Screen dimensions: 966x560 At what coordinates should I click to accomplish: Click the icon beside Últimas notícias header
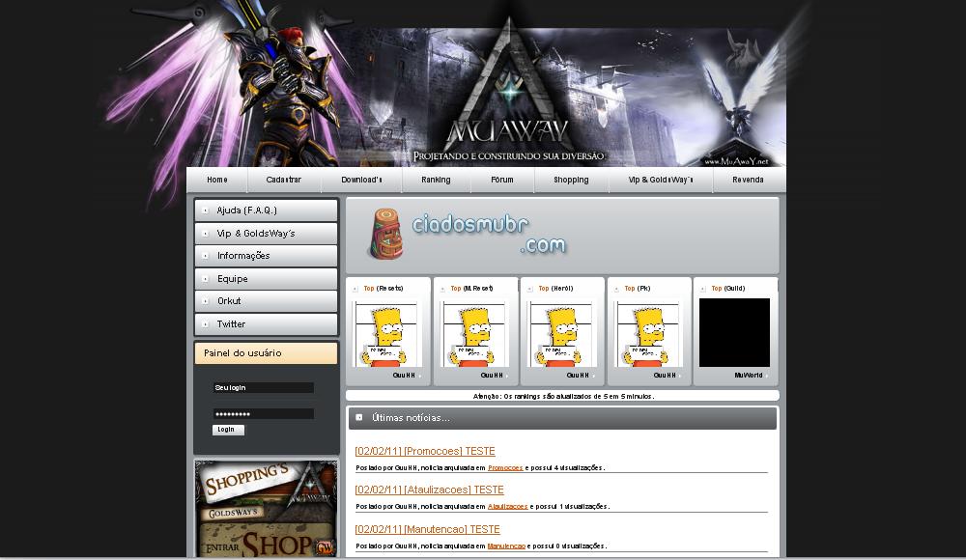coord(359,417)
